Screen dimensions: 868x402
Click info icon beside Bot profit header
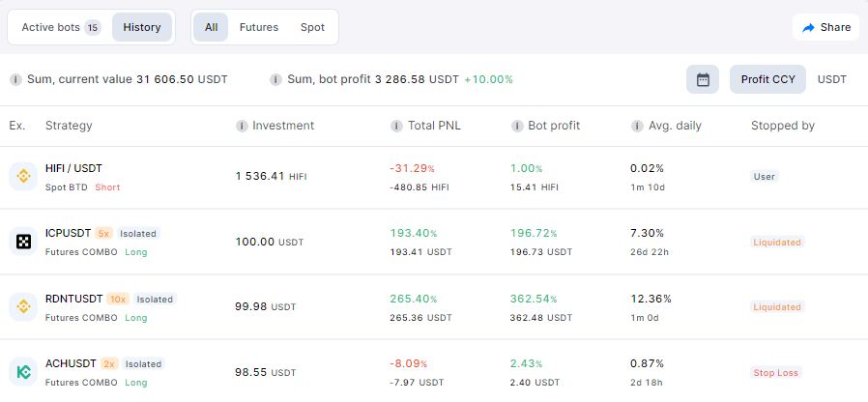click(x=517, y=126)
